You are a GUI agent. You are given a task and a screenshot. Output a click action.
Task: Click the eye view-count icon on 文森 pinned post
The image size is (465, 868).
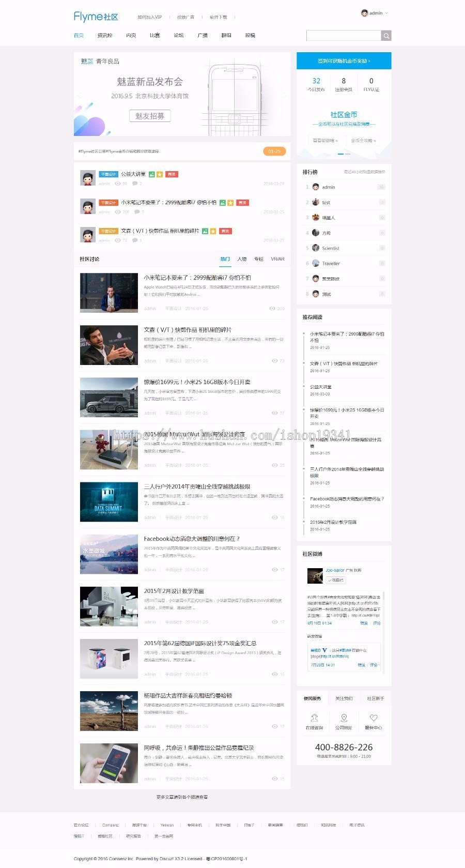click(118, 240)
